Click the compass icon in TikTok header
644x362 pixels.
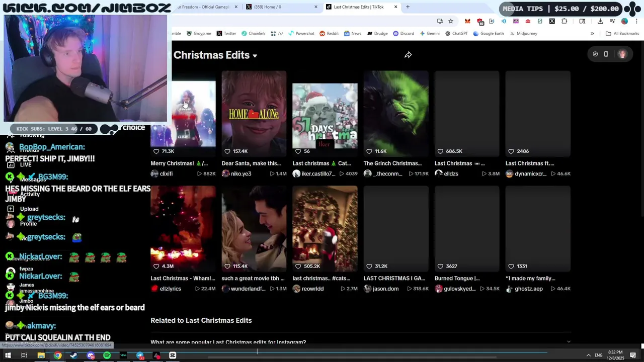[595, 54]
